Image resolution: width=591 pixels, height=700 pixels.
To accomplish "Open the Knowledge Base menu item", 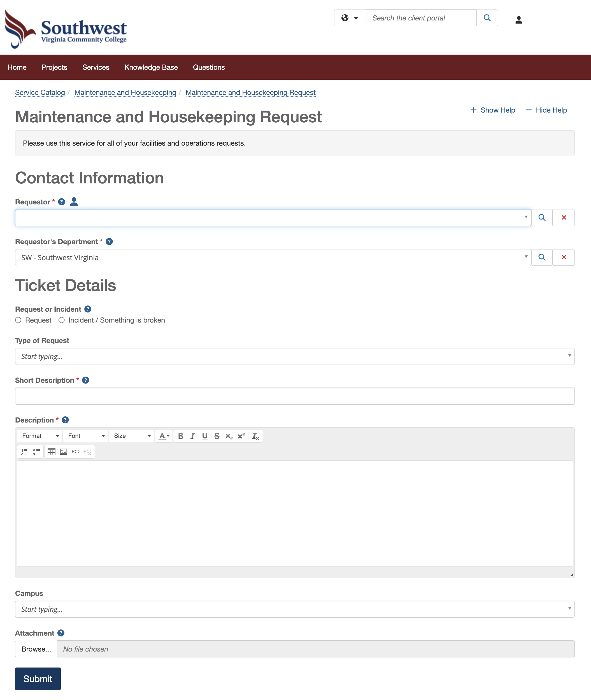I will [151, 67].
